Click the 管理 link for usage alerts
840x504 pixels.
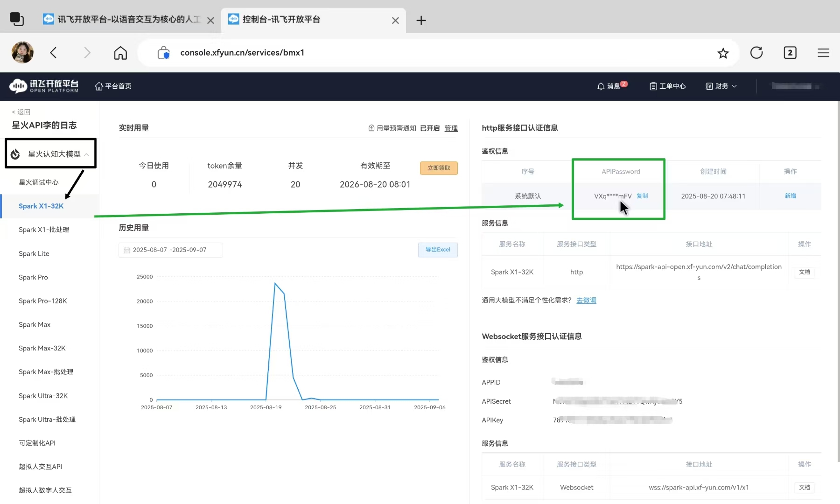click(x=451, y=128)
